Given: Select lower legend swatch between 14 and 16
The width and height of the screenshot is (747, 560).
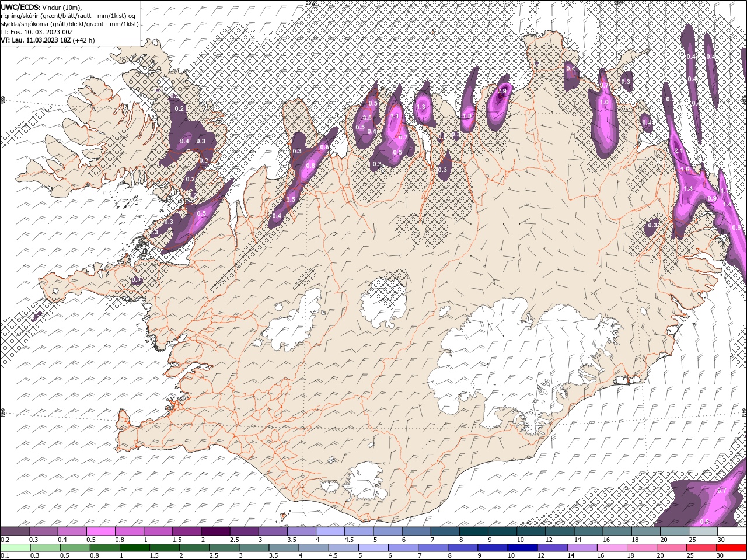Looking at the screenshot, I should pos(582,548).
